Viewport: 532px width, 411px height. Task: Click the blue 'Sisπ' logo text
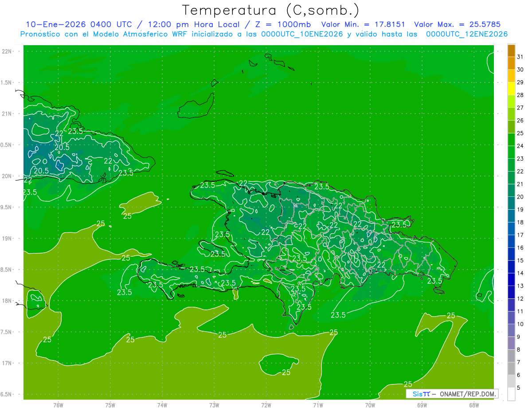tap(421, 394)
